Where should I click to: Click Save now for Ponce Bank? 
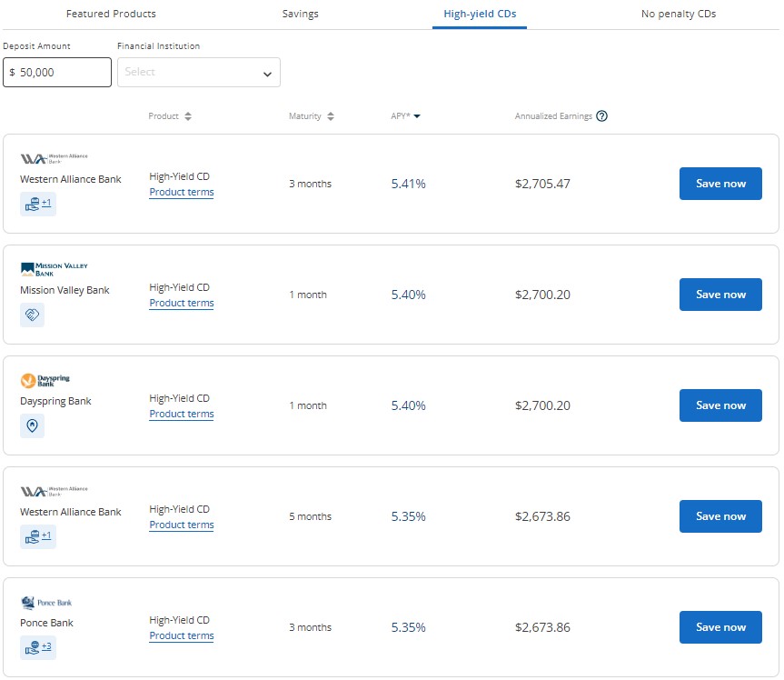tap(720, 627)
